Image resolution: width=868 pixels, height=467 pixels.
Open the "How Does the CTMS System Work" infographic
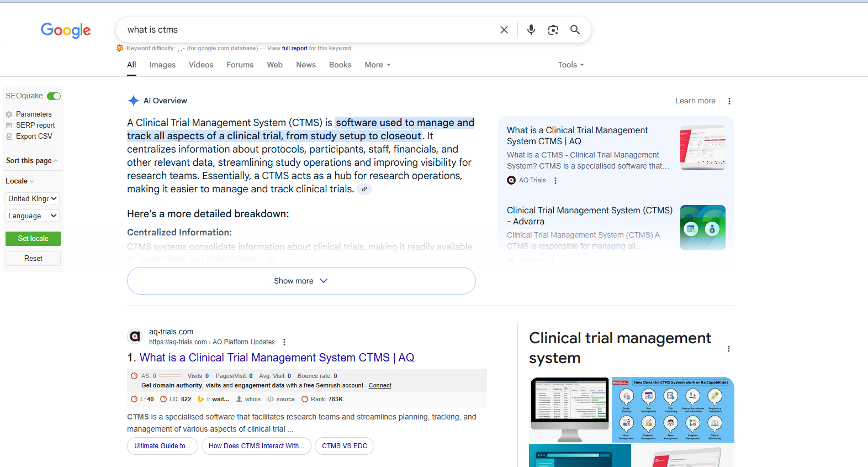(x=673, y=410)
